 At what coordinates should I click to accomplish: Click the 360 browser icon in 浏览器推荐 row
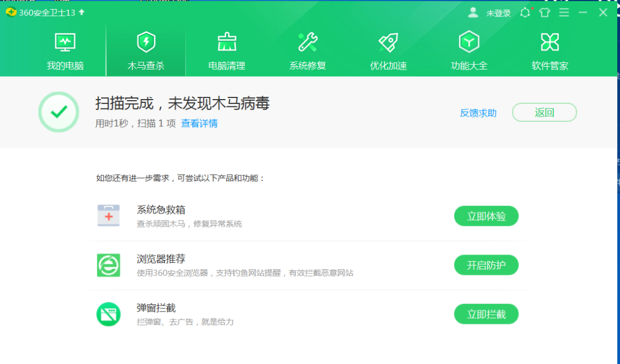click(x=109, y=265)
